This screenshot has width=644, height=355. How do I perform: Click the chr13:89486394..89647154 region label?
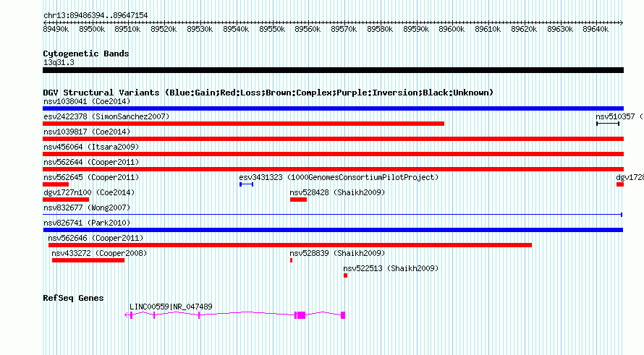pyautogui.click(x=96, y=16)
